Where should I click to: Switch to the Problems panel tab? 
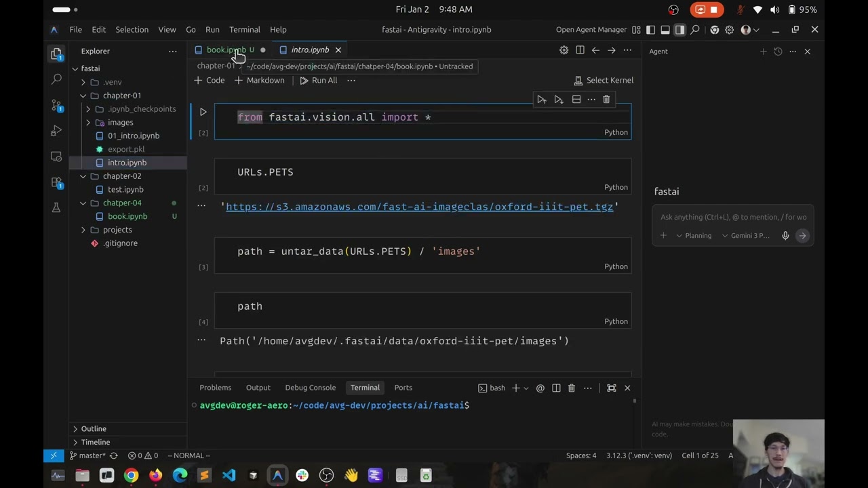point(215,388)
